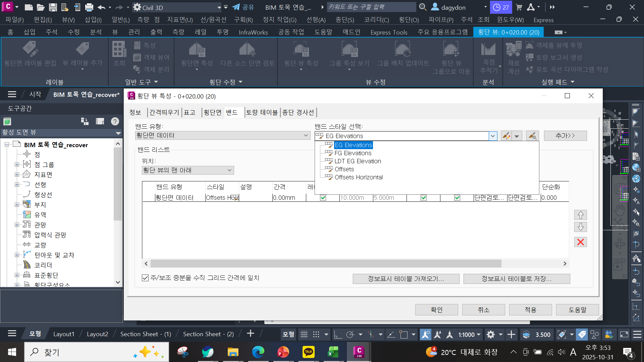Move band up with the arrow button
Image resolution: width=644 pixels, height=362 pixels.
point(580,215)
